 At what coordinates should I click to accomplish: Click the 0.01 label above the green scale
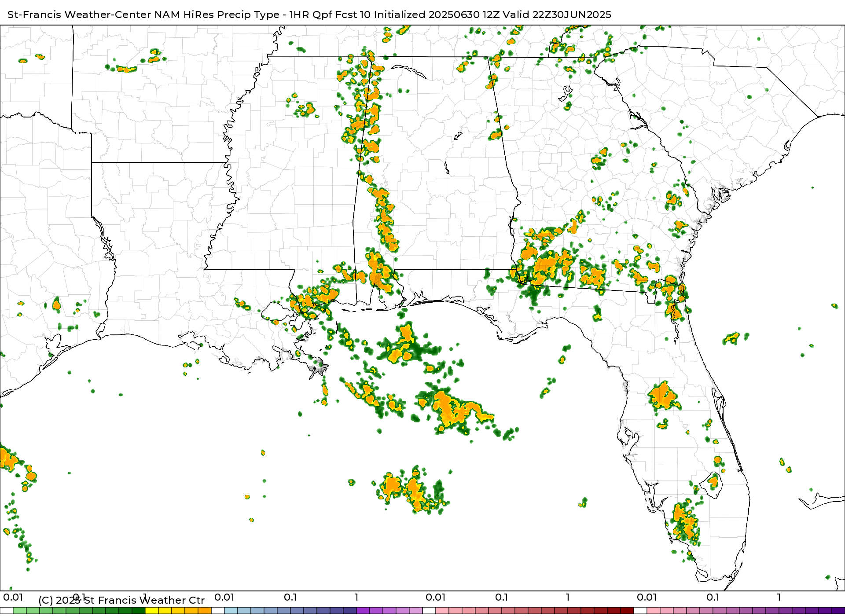pos(13,598)
